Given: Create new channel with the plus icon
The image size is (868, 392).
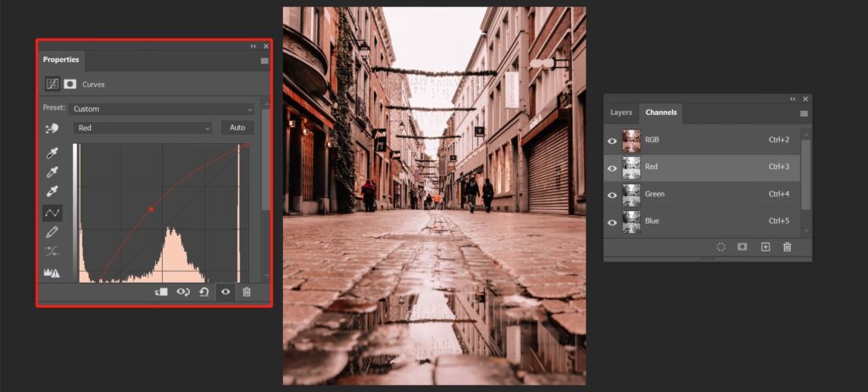Looking at the screenshot, I should coord(765,247).
